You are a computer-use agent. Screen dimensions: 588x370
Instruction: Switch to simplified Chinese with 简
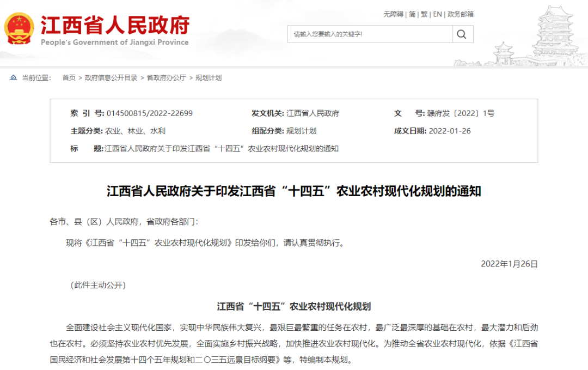pos(412,14)
